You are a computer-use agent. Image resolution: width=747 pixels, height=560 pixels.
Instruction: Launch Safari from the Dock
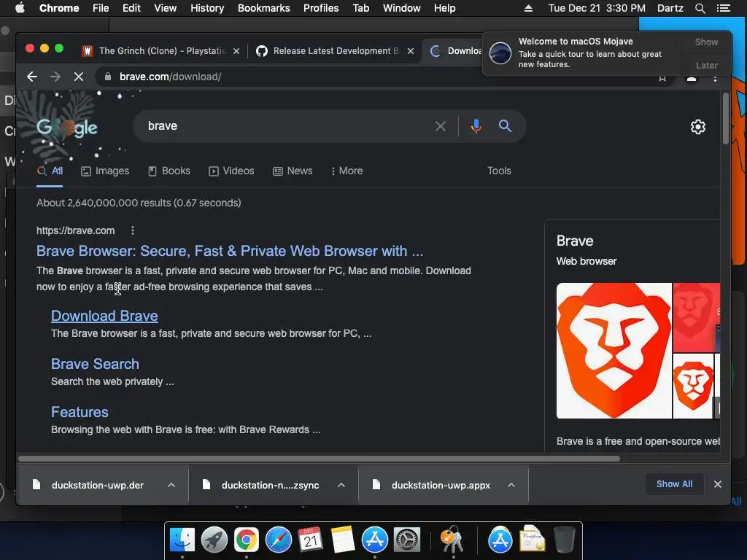click(278, 540)
